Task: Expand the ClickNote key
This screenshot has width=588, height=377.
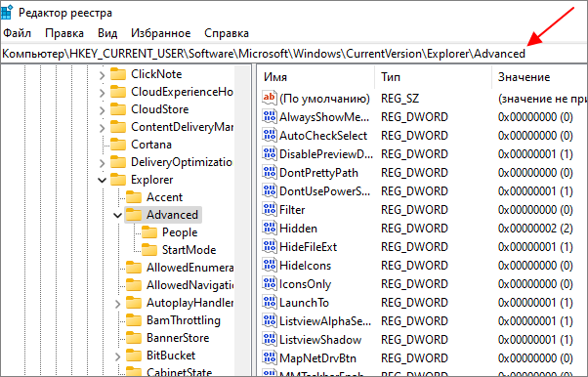Action: point(102,75)
